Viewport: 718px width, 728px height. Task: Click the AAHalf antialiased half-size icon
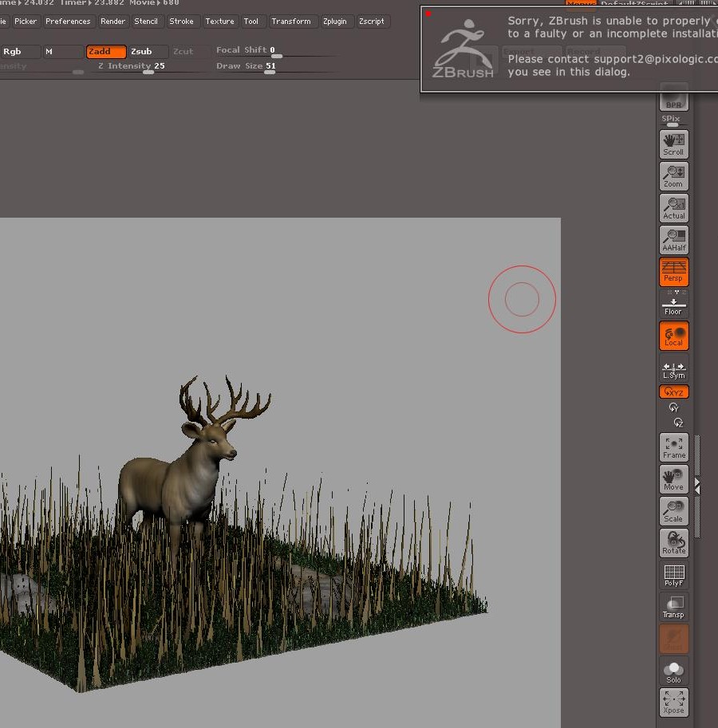pos(673,240)
